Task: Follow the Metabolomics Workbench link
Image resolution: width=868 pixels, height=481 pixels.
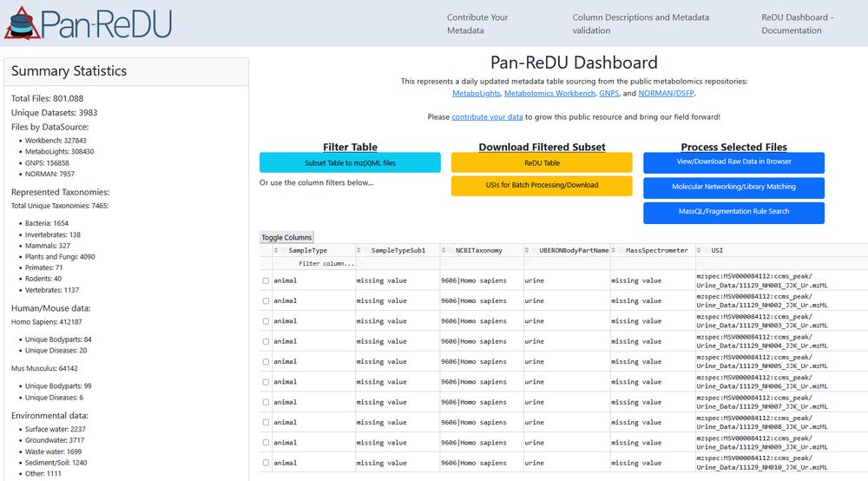Action: click(x=549, y=94)
